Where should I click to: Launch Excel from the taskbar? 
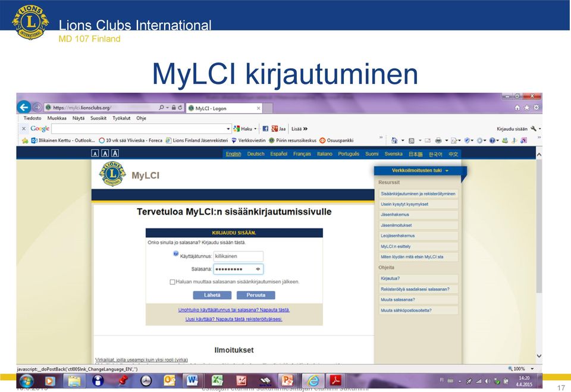click(217, 381)
